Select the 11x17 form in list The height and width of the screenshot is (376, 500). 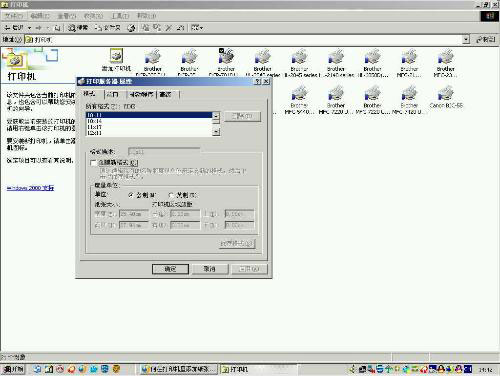pyautogui.click(x=149, y=127)
